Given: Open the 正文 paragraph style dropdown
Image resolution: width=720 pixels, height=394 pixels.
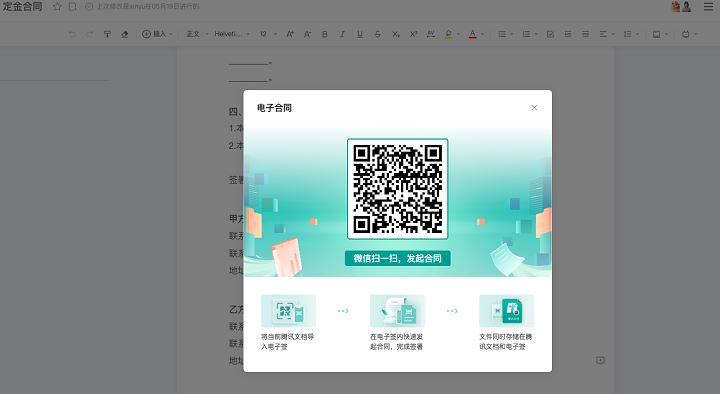Looking at the screenshot, I should (197, 34).
